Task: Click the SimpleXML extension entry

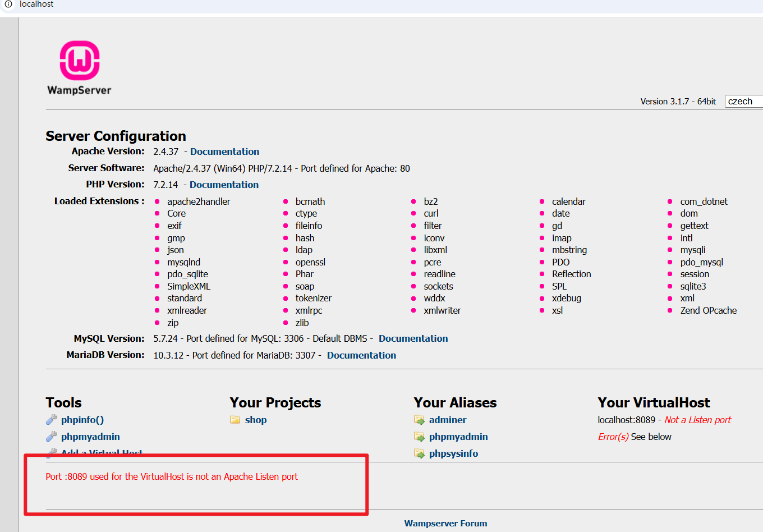Action: pyautogui.click(x=189, y=286)
